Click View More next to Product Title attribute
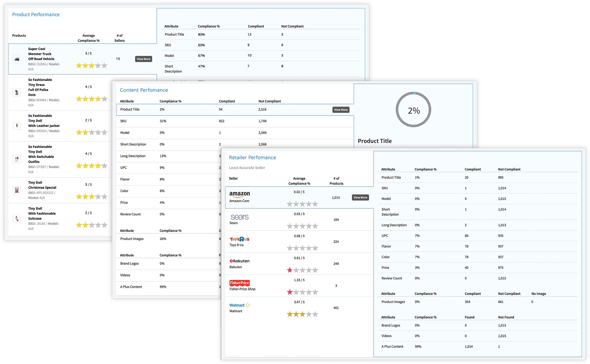This screenshot has height=364, width=590. [341, 110]
